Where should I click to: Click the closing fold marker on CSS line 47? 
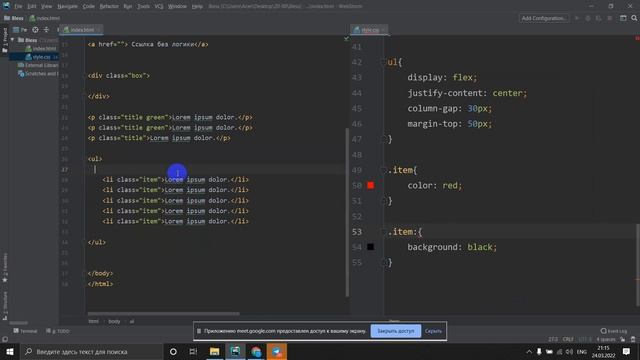pos(383,139)
